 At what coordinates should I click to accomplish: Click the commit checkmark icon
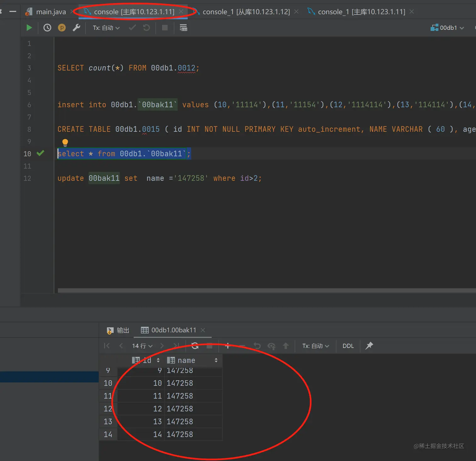click(133, 28)
